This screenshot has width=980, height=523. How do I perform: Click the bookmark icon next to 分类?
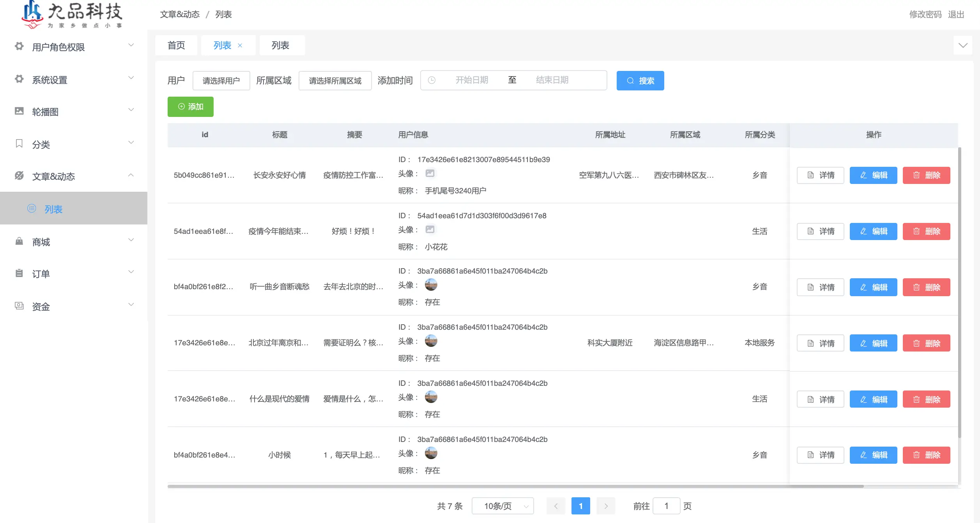[19, 144]
